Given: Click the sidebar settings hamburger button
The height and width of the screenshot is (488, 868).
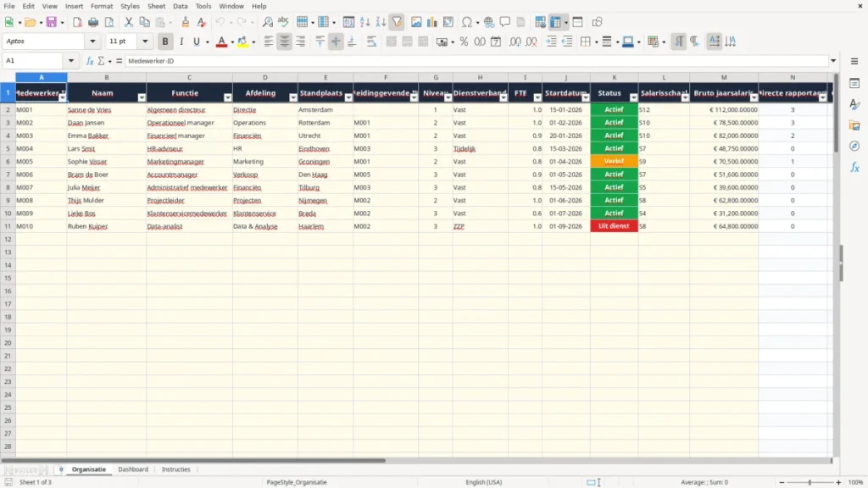Looking at the screenshot, I should pos(854,61).
